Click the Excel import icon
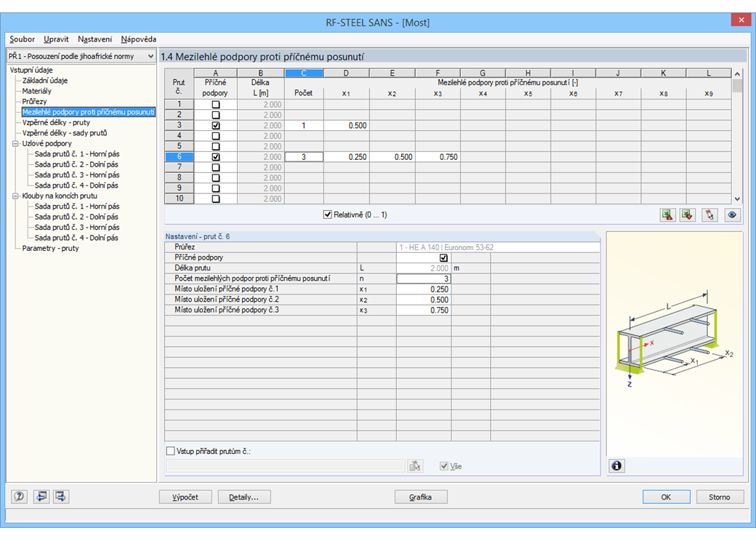Image resolution: width=756 pixels, height=541 pixels. pyautogui.click(x=688, y=215)
